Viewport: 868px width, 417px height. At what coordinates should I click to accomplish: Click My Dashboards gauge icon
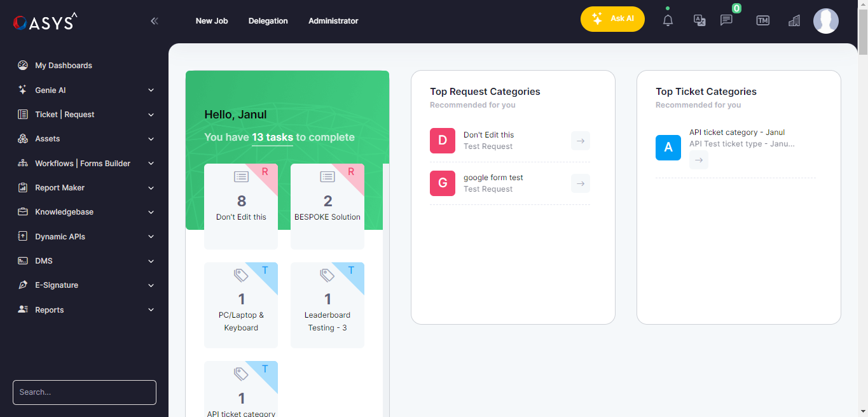(23, 65)
